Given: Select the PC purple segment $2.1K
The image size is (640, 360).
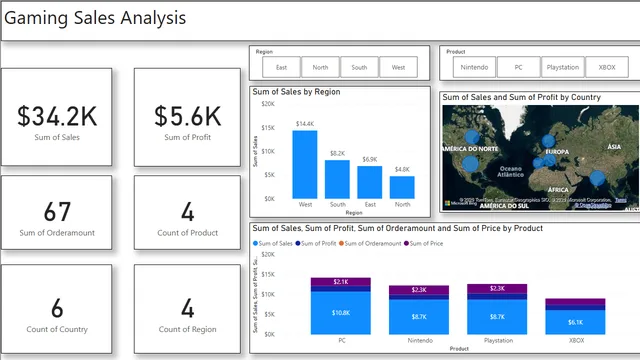Looking at the screenshot, I should [341, 282].
